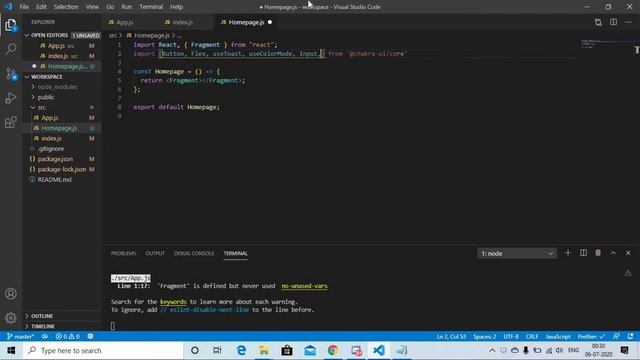The height and width of the screenshot is (360, 640).
Task: Click the Windows search box
Action: [x=102, y=351]
